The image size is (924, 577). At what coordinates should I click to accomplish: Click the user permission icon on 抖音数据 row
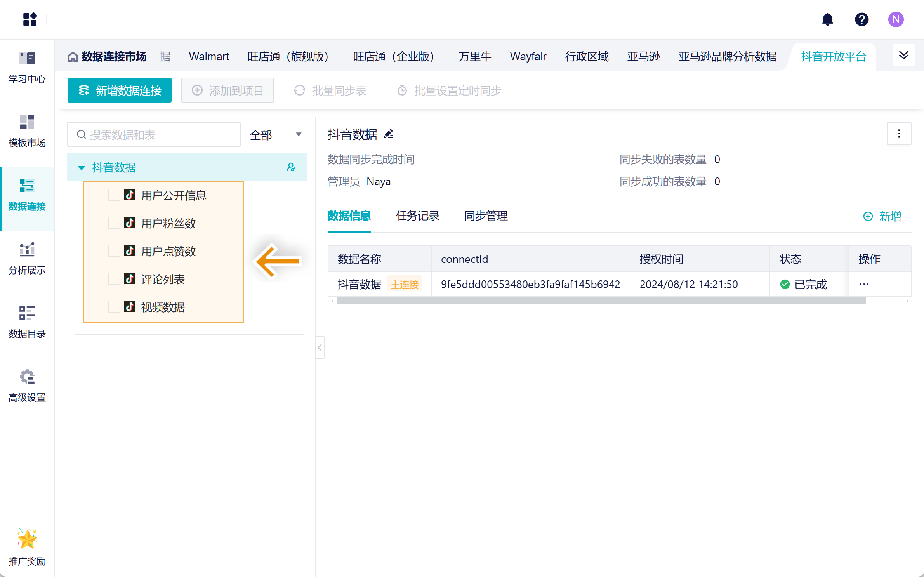point(291,167)
